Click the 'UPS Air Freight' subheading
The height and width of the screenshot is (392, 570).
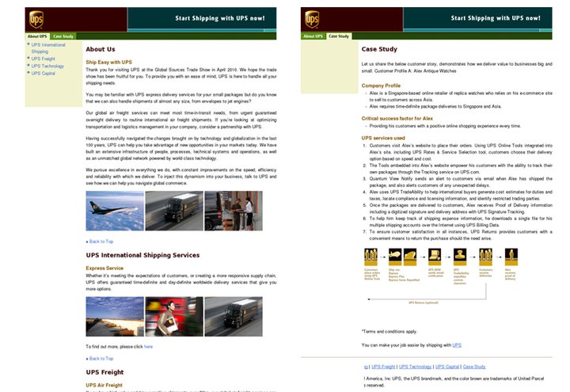[x=104, y=385]
